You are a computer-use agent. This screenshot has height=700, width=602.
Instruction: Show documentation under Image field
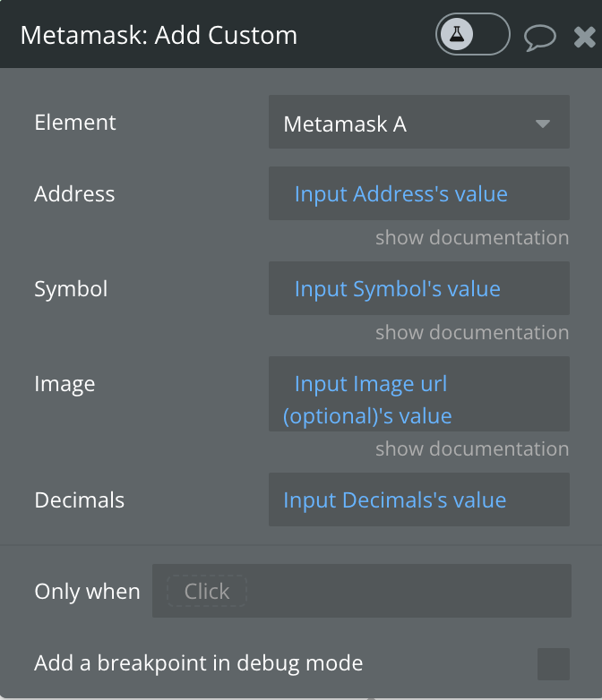pos(472,448)
